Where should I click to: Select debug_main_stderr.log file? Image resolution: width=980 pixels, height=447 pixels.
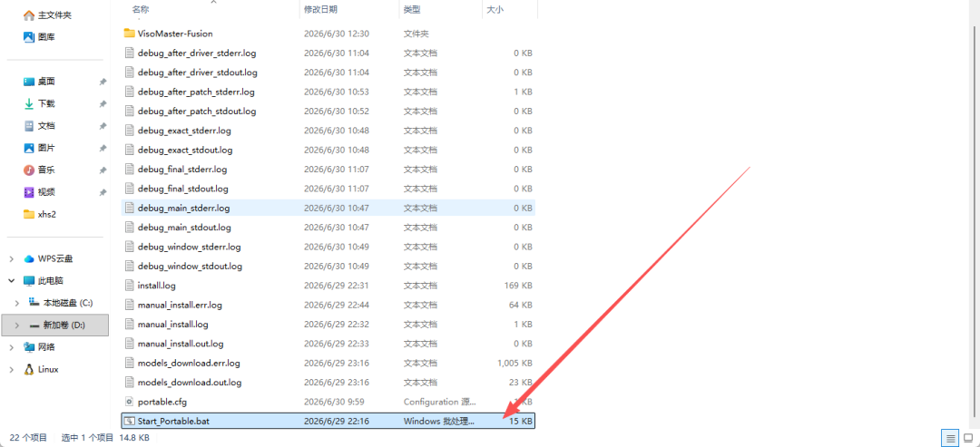(x=328, y=208)
